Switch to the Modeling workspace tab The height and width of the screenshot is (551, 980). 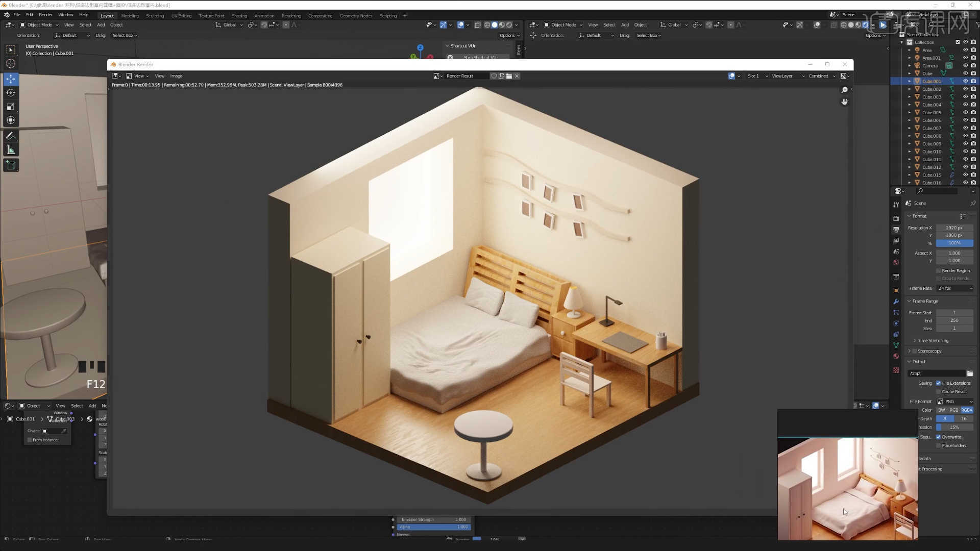tap(130, 16)
